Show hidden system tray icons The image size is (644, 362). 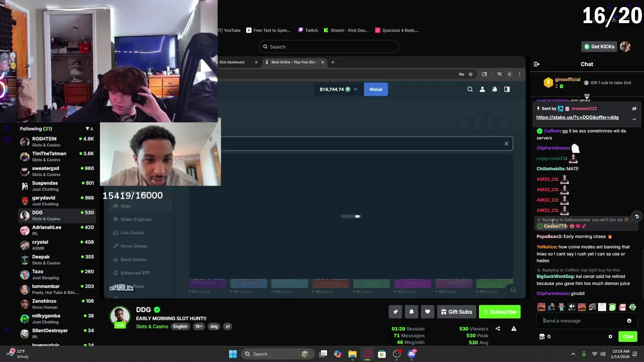573,354
